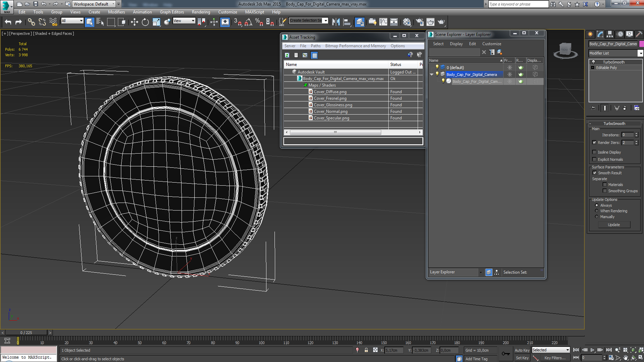644x362 pixels.
Task: Open the Modify command panel tab
Action: pos(600,34)
